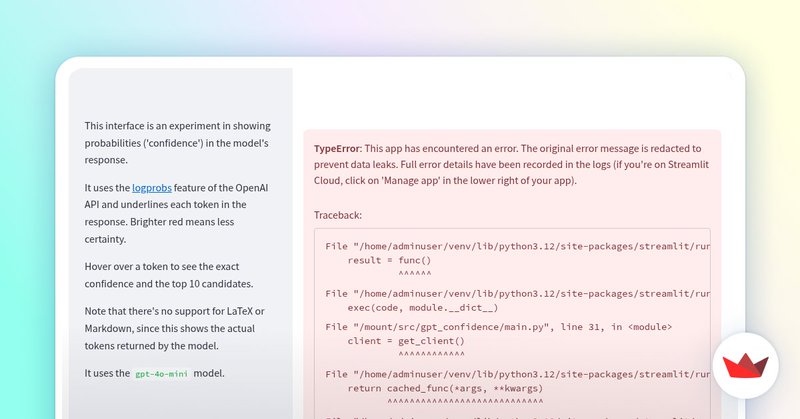This screenshot has width=800, height=419.
Task: Click sidebar paragraph 'This interface is an experiment'
Action: point(178,143)
